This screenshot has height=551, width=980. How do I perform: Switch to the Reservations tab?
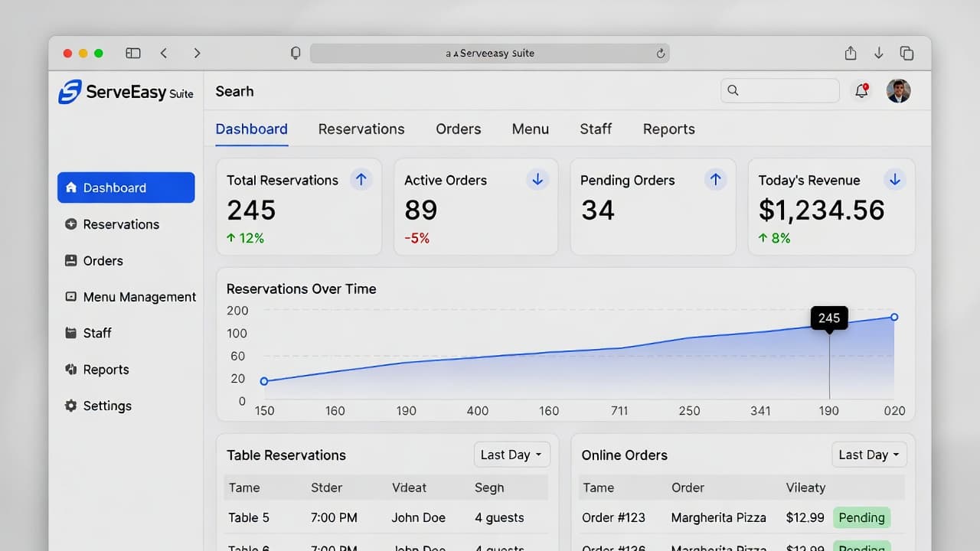click(x=361, y=129)
